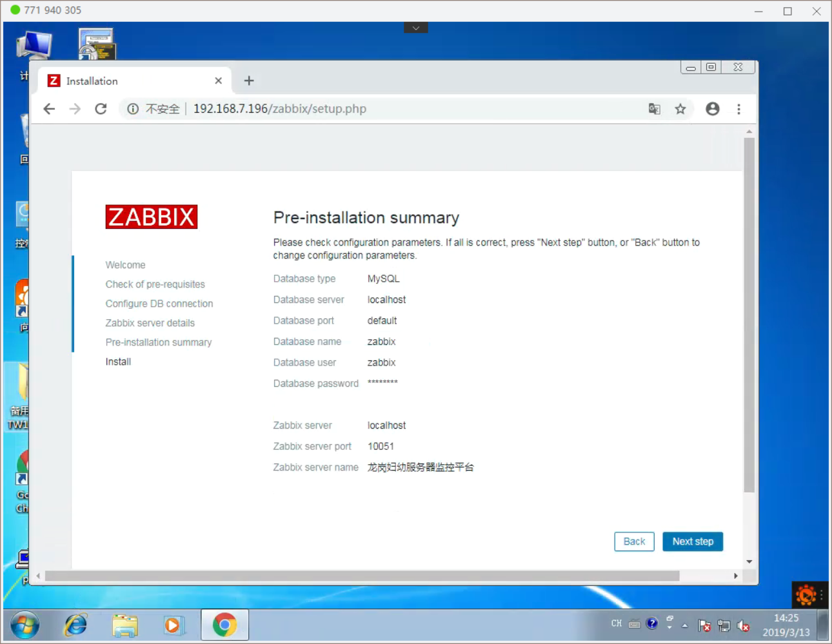Click the Back button
This screenshot has width=832, height=644.
coord(634,542)
